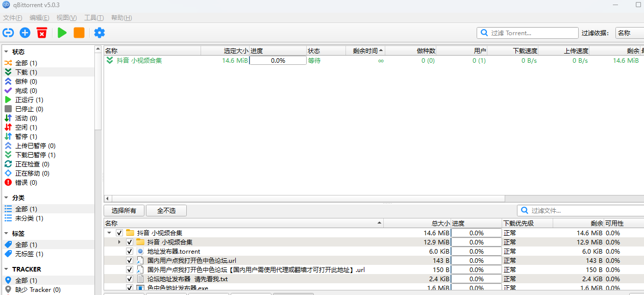The image size is (644, 295).
Task: Select the 暂停 (1) stalled filter icon
Action: (8, 136)
